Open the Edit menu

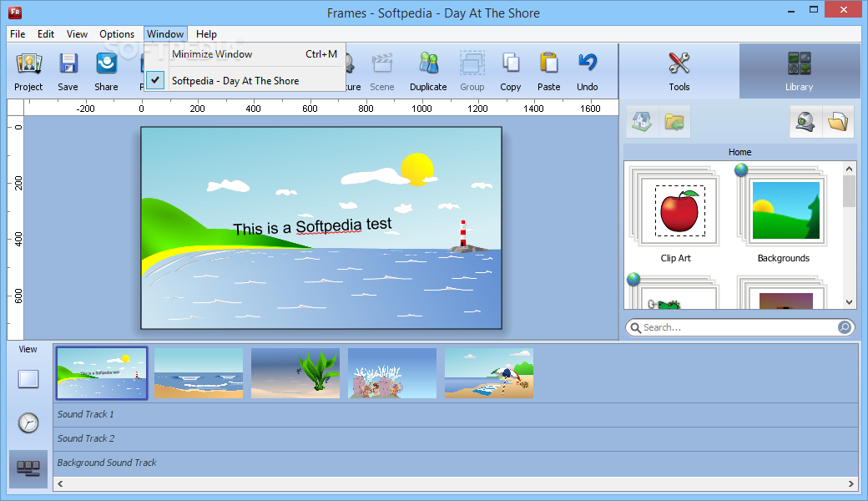pyautogui.click(x=46, y=34)
